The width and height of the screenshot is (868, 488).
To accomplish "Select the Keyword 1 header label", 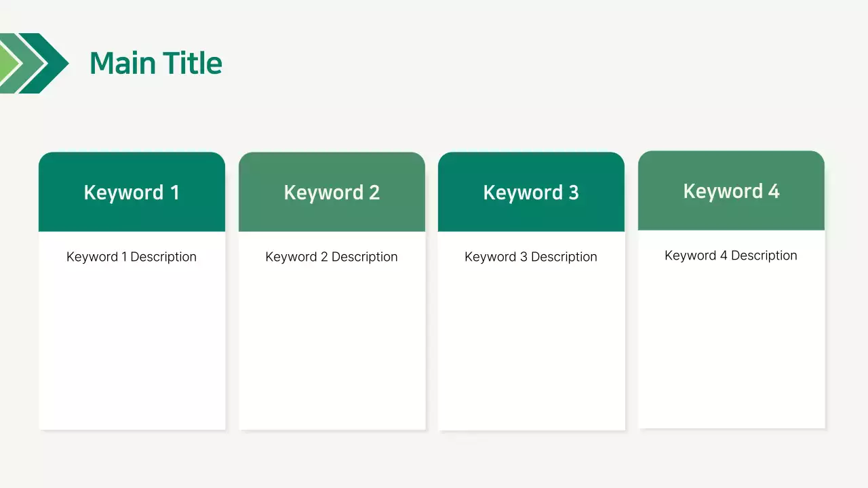I will [x=132, y=192].
